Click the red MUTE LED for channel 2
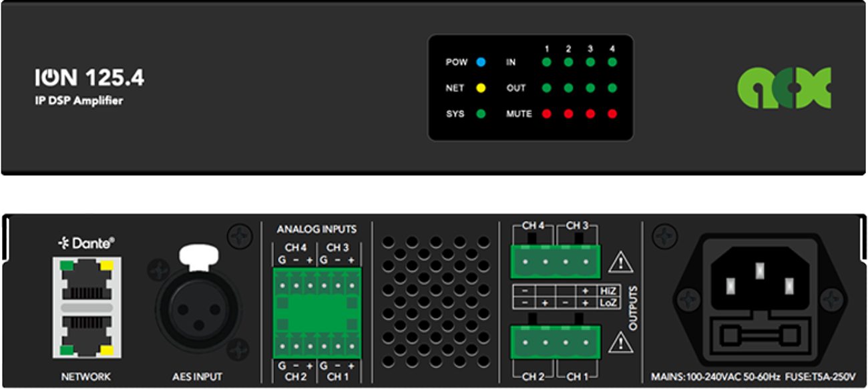This screenshot has height=389, width=868. pos(568,114)
